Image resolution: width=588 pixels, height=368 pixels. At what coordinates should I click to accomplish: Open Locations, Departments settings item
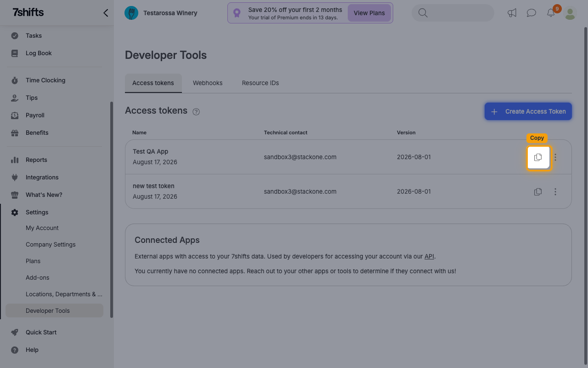coord(64,294)
